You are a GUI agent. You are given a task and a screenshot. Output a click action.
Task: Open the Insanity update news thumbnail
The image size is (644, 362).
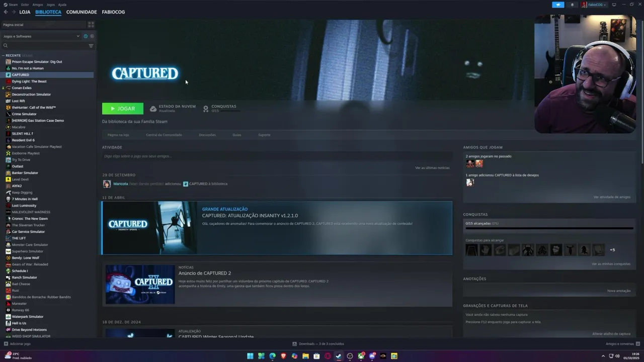click(149, 228)
